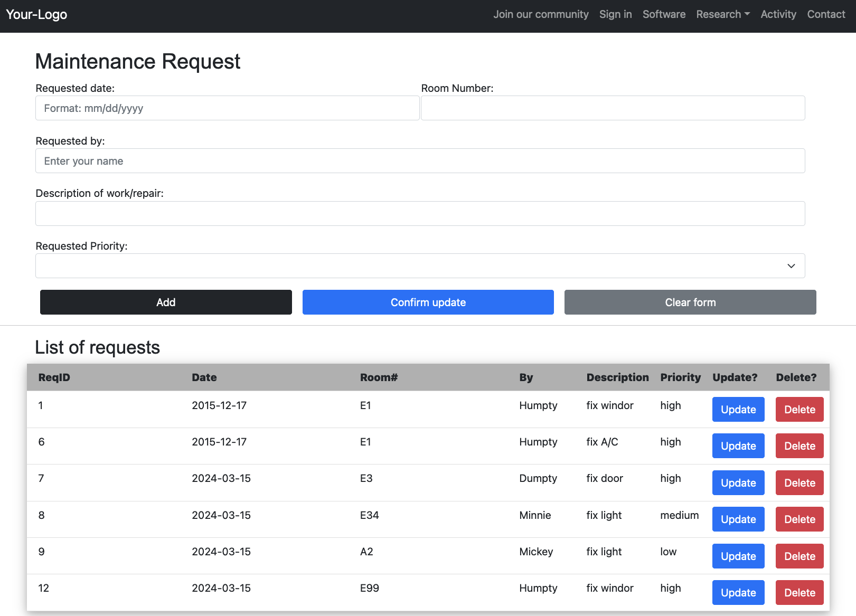This screenshot has width=856, height=616.
Task: Click the Requested date input field
Action: pos(227,108)
